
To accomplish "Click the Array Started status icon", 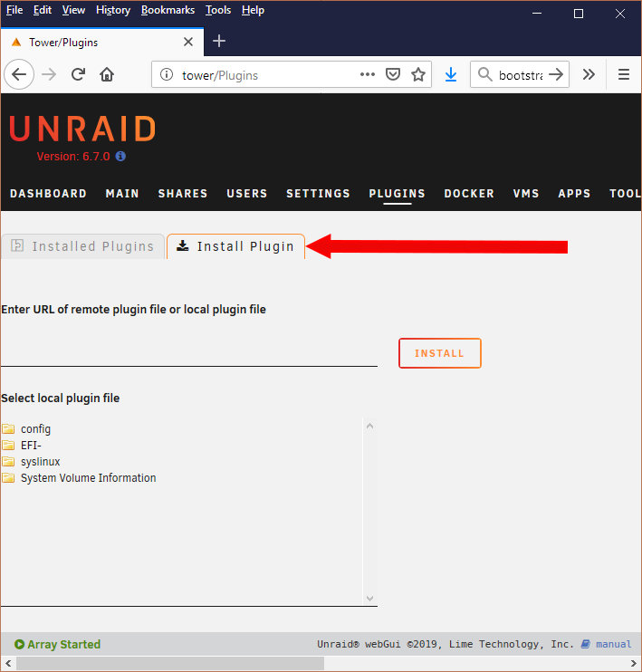I will 19,644.
